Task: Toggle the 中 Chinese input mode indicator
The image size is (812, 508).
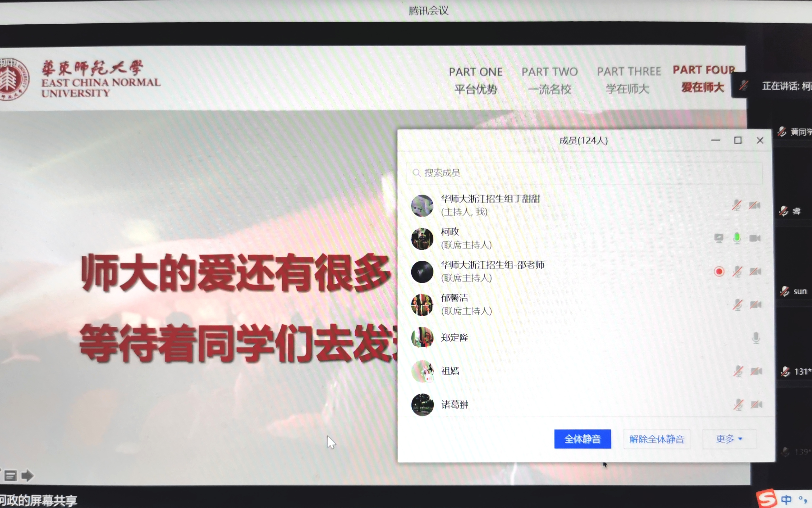Action: pos(786,500)
